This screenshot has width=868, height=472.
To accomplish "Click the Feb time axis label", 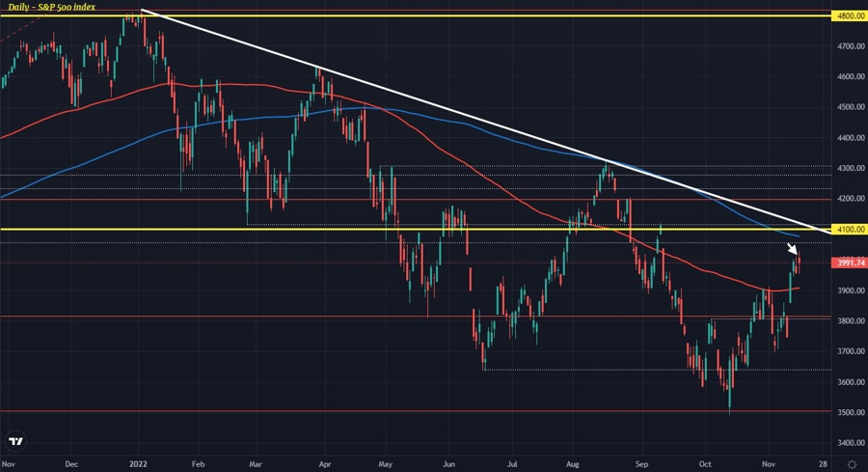I will point(198,463).
